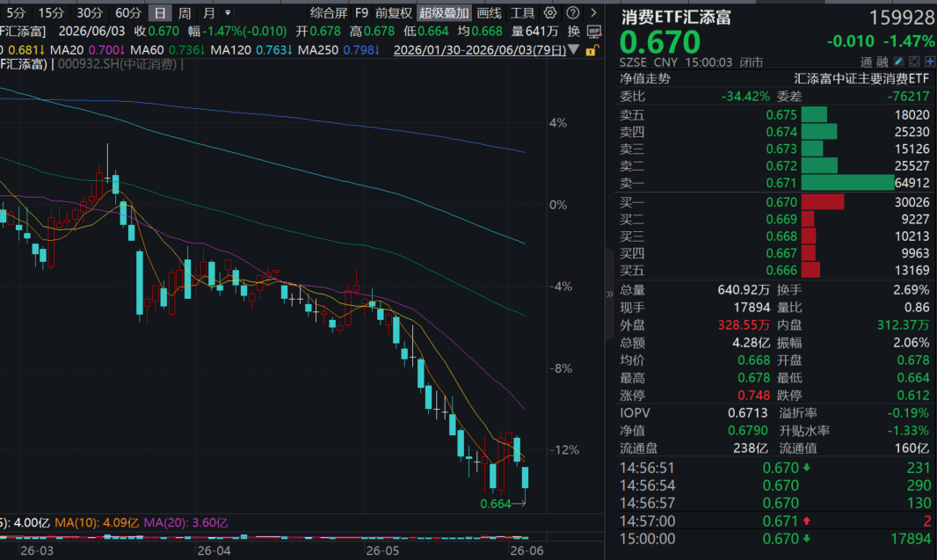Viewport: 937px width, 560px height.
Task: Click the 卖五 price 0.675
Action: pos(781,115)
